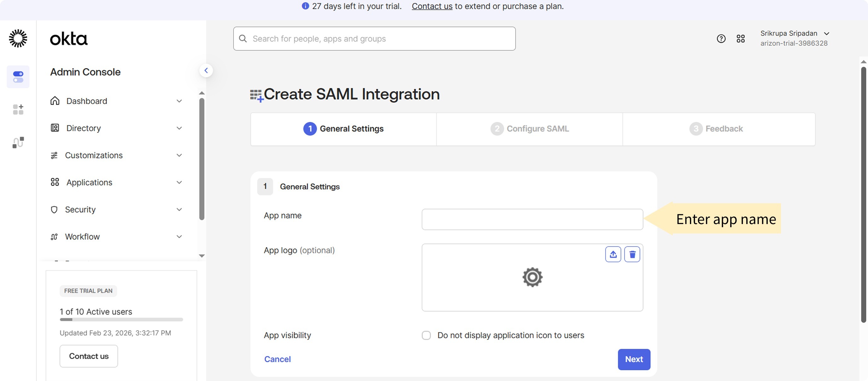Click the App name input field
868x381 pixels.
pos(532,219)
